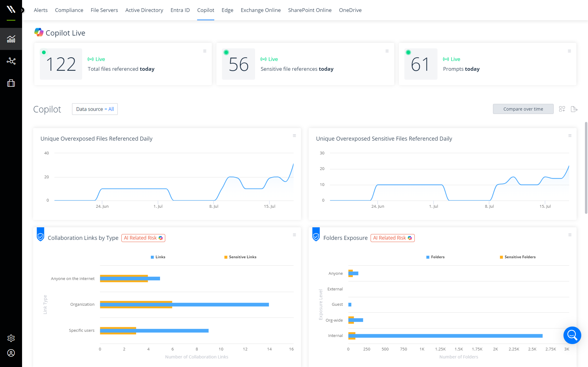Open menu on Sensitive file references card

click(x=387, y=51)
